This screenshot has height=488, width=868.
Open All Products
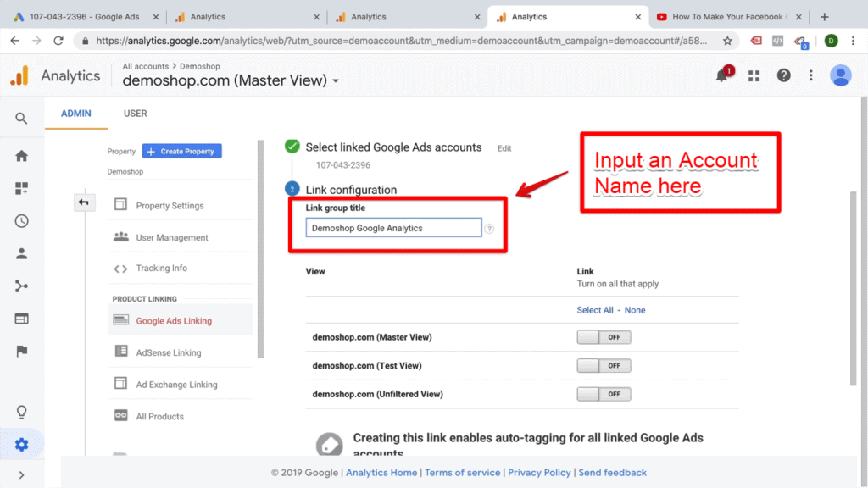tap(159, 417)
